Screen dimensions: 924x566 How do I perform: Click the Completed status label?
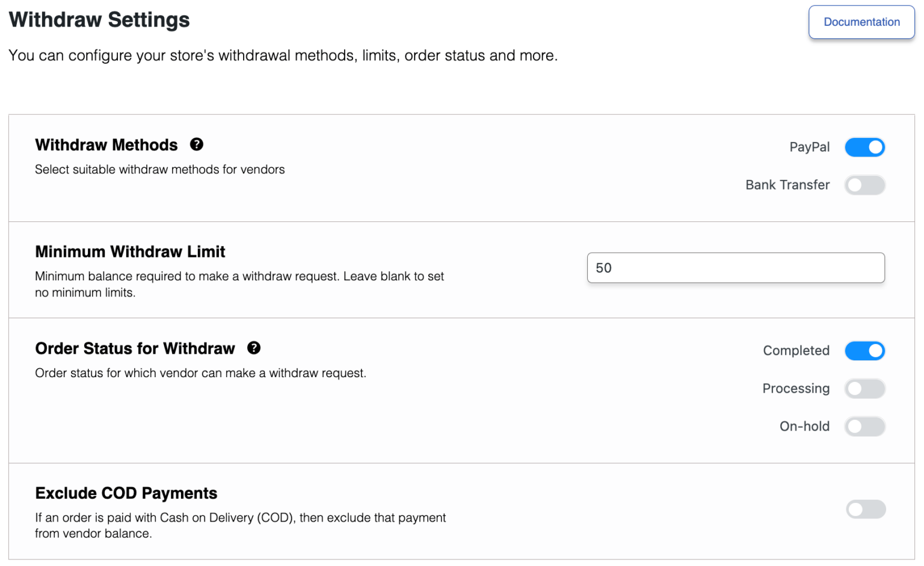point(796,351)
